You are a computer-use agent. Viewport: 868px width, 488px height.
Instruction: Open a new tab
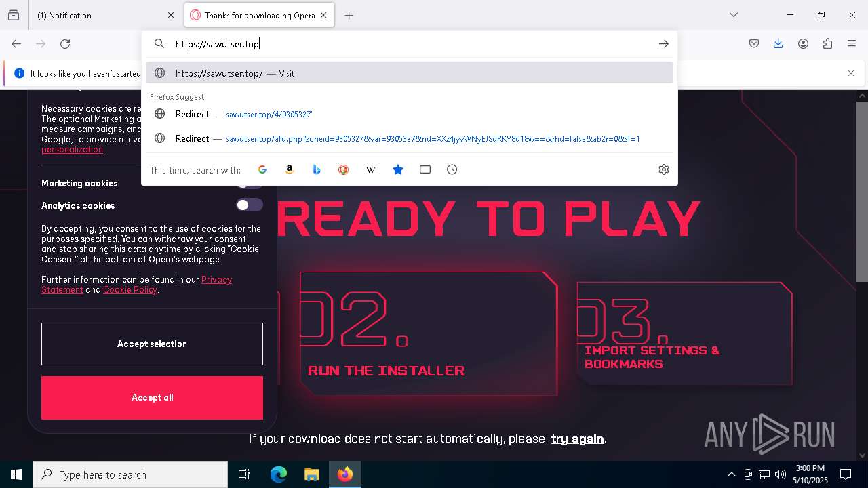pyautogui.click(x=349, y=15)
